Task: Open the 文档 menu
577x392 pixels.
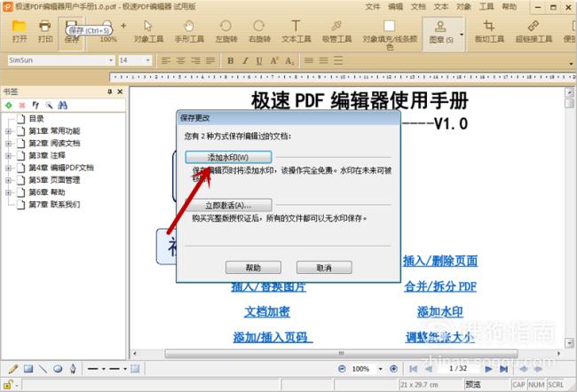Action: pyautogui.click(x=418, y=6)
